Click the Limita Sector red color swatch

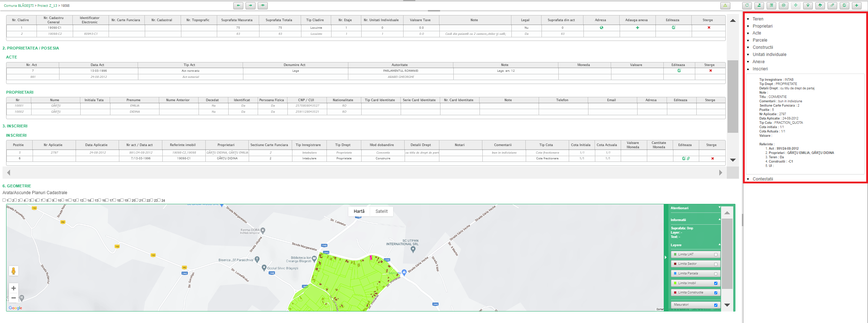tap(675, 264)
